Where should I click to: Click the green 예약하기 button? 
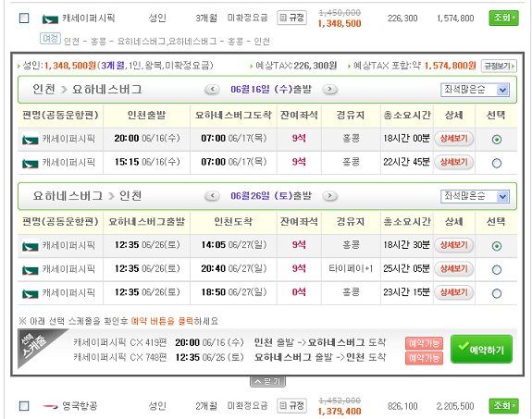coord(481,349)
